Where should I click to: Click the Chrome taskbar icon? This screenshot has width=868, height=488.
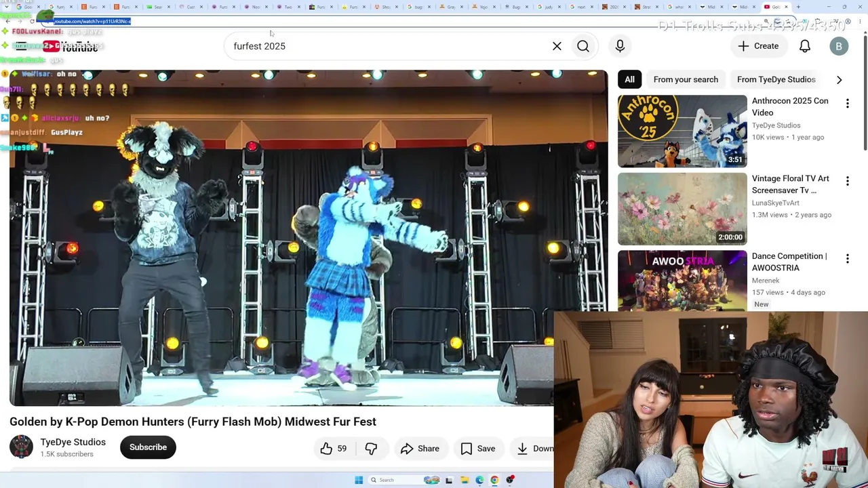494,480
